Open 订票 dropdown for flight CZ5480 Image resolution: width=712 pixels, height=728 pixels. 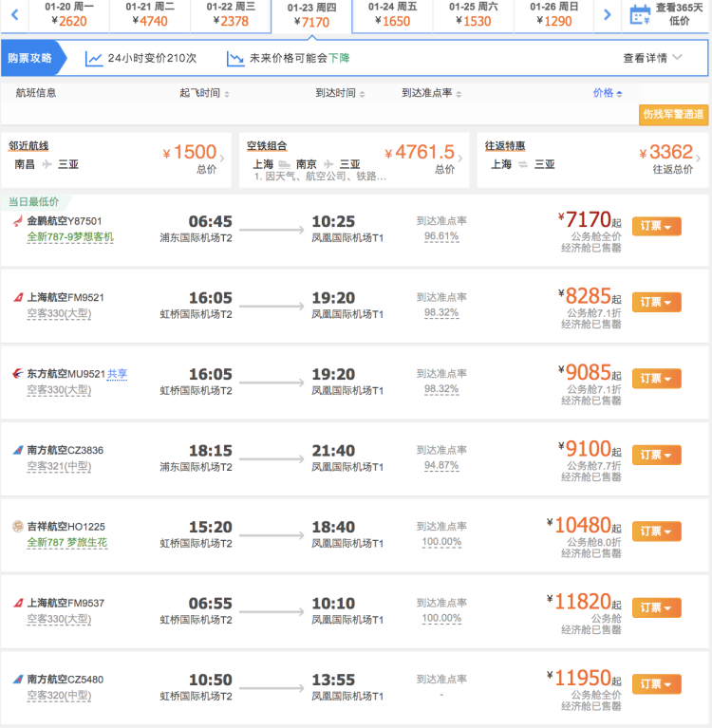(656, 684)
